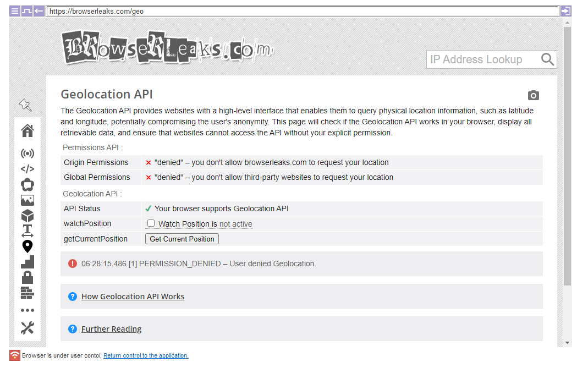Click the pin icon above the sidebar

tap(25, 105)
